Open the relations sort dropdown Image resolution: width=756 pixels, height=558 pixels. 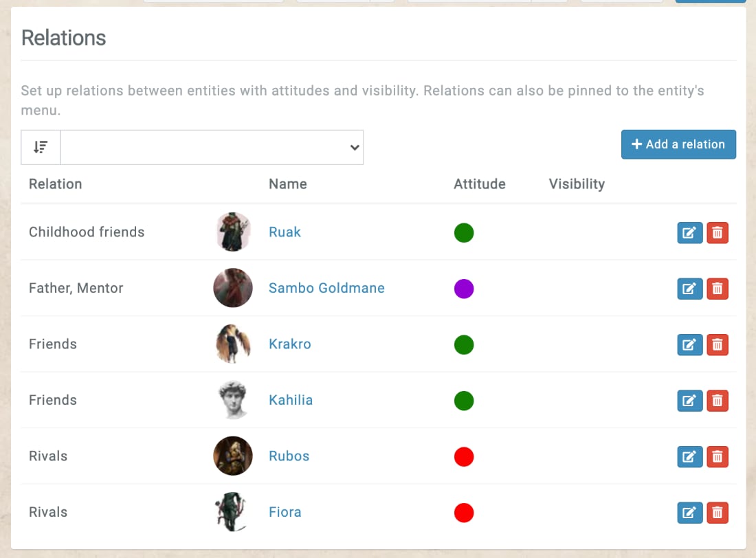pyautogui.click(x=212, y=147)
